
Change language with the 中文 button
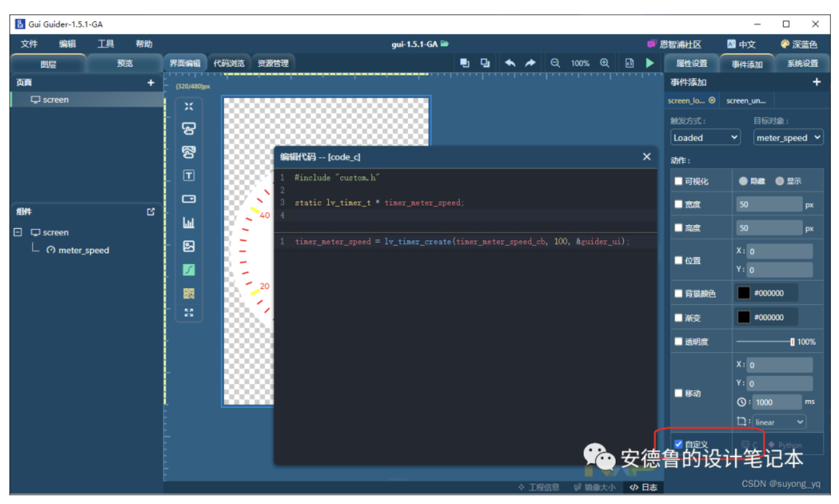click(741, 44)
